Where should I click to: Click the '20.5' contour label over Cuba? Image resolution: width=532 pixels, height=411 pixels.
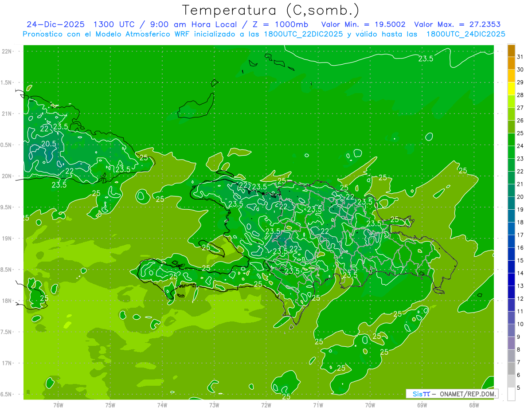click(x=49, y=144)
